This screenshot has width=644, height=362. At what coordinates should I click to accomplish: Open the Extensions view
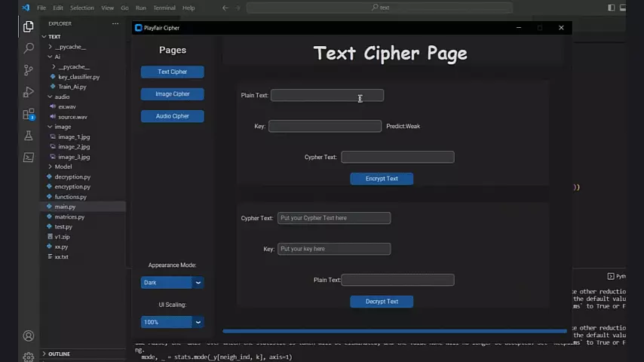point(29,114)
